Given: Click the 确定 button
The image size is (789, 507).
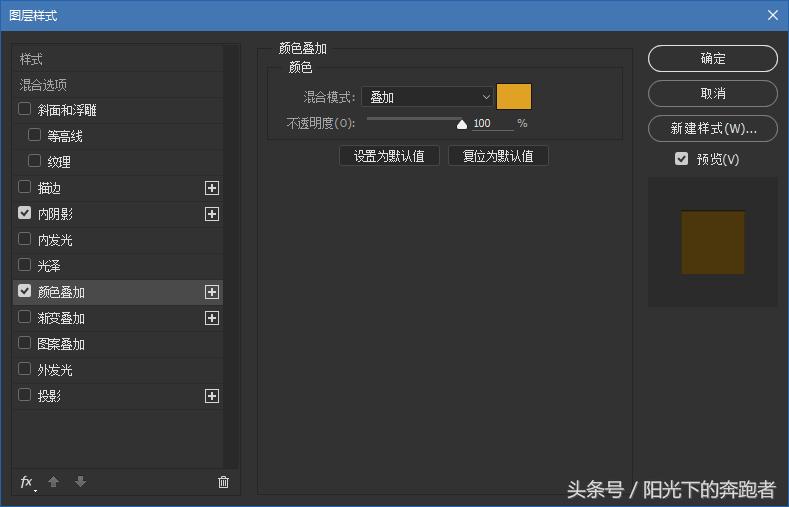Looking at the screenshot, I should pyautogui.click(x=713, y=58).
